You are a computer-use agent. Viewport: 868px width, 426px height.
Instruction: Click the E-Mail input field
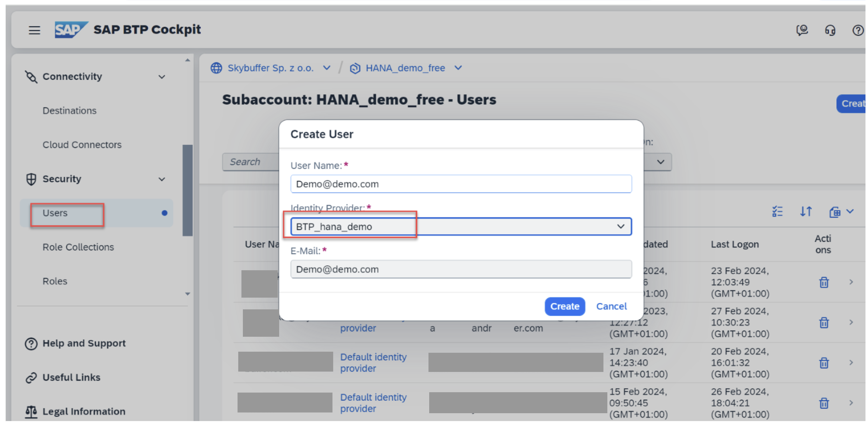click(461, 269)
